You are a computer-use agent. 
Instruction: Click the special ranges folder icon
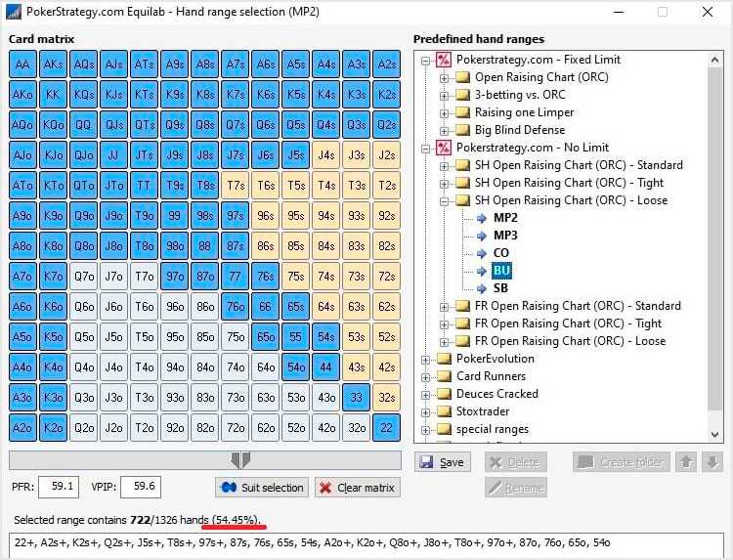click(x=444, y=429)
